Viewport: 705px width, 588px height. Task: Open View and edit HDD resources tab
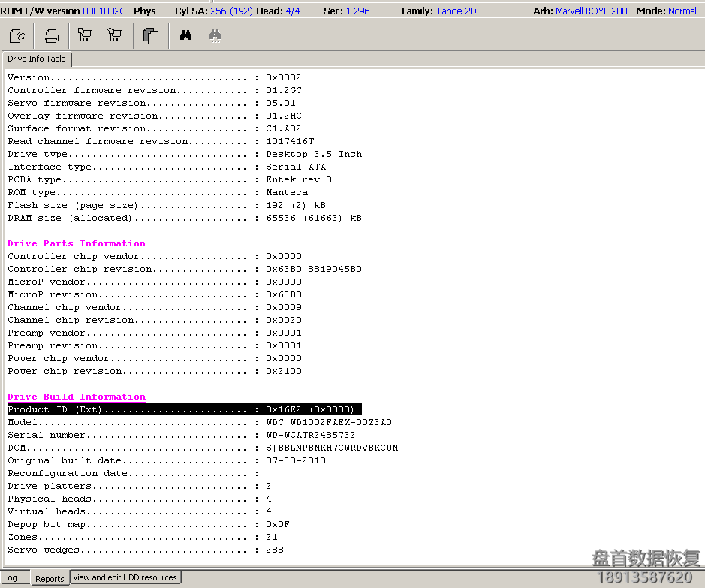(x=125, y=577)
